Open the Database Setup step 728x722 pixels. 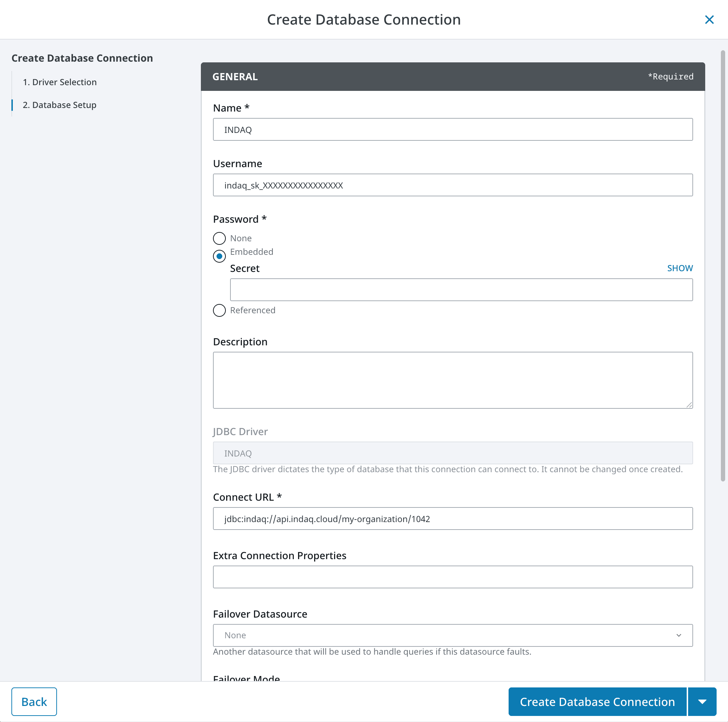pos(59,105)
